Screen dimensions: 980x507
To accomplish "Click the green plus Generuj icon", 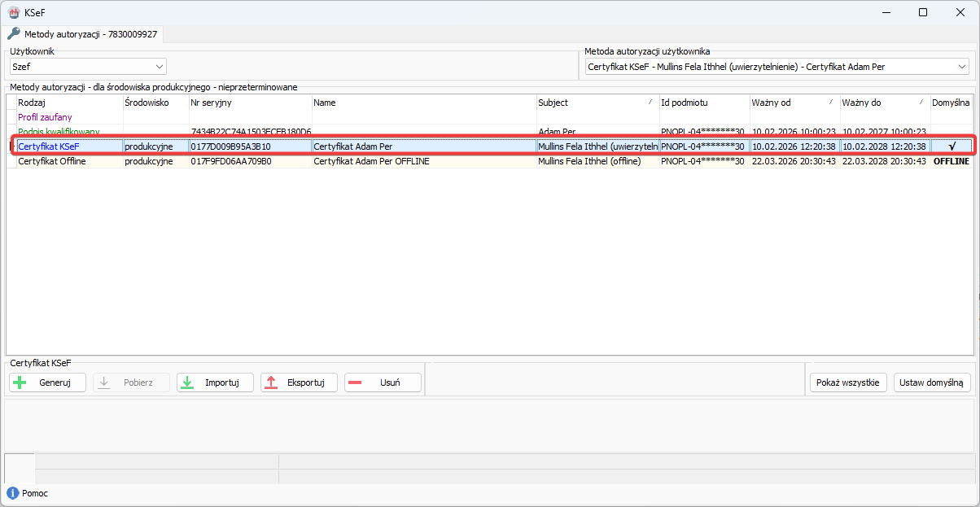I will pyautogui.click(x=20, y=382).
